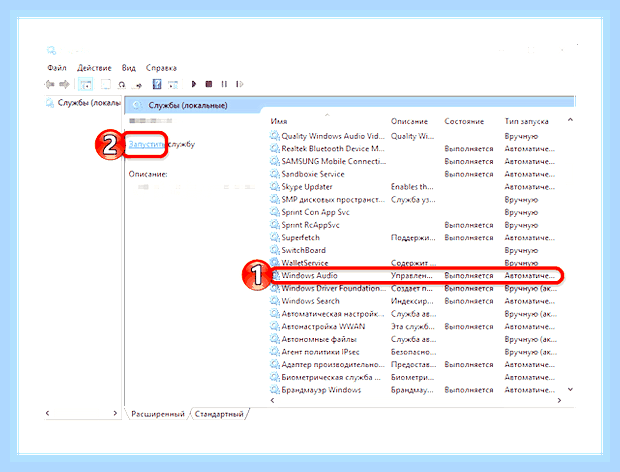Open Properties from the toolbar icon
The height and width of the screenshot is (472, 620).
tap(106, 84)
